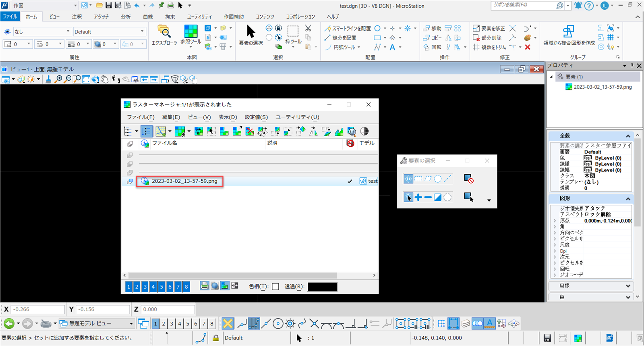Toggle the sort list view button in Raster Manager

tap(146, 131)
